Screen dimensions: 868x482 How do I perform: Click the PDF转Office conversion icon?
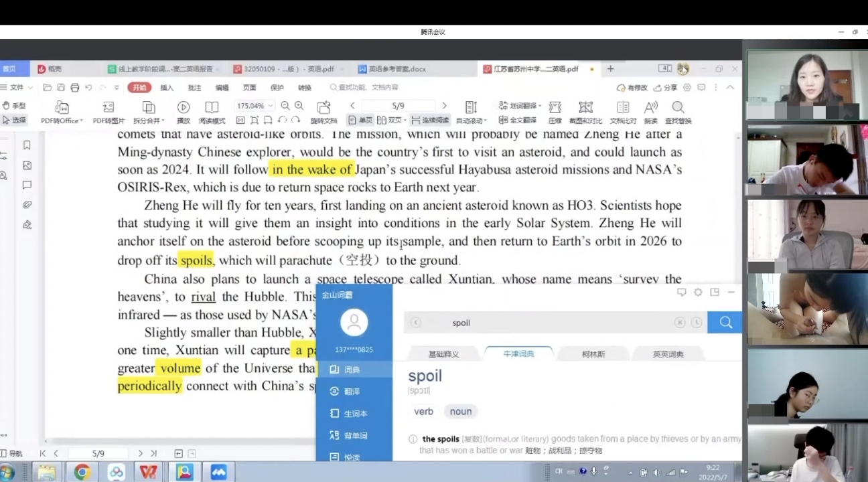click(x=62, y=107)
